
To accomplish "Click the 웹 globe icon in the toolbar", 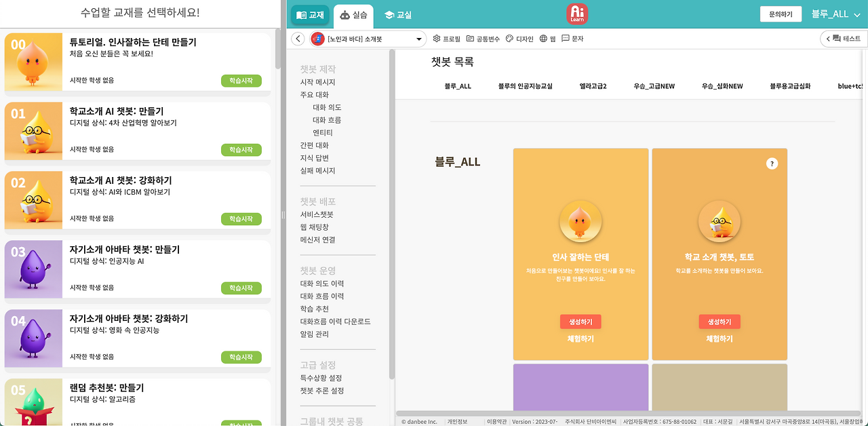I will click(x=544, y=39).
